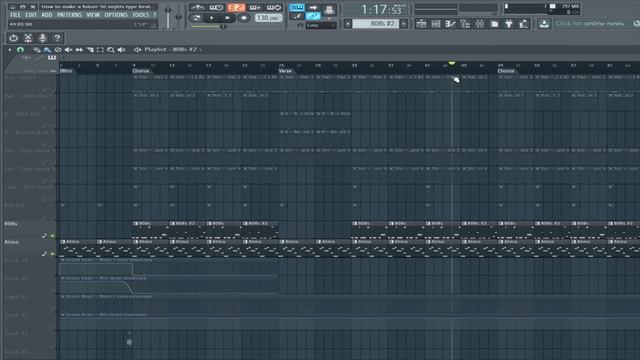Open the Line snap dropdown

321,25
